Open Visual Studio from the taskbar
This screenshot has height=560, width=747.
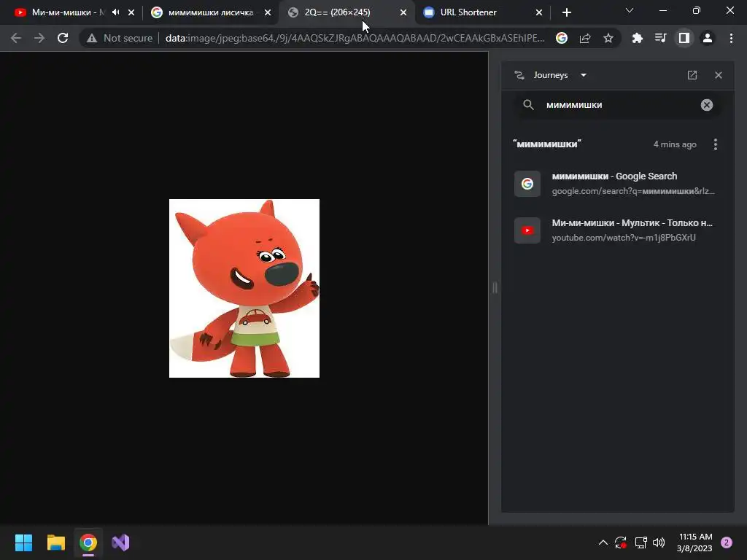pos(120,542)
